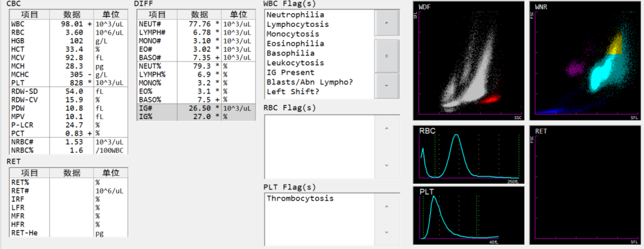Click the LFR row label
The image size is (644, 249).
click(18, 207)
